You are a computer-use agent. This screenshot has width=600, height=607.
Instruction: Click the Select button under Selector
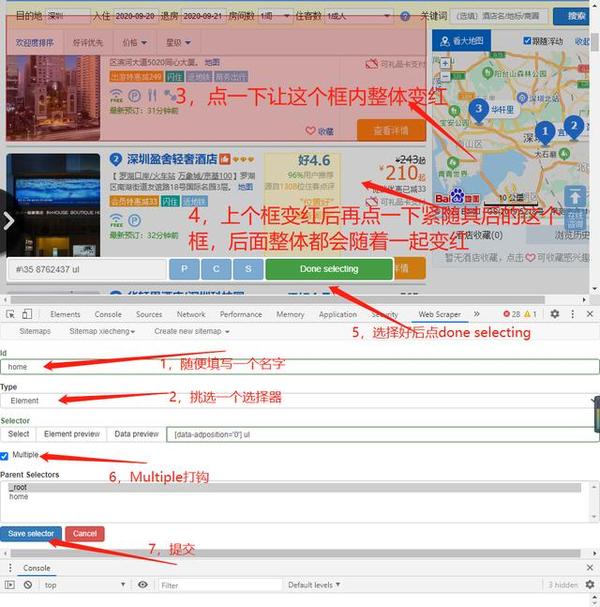[18, 434]
